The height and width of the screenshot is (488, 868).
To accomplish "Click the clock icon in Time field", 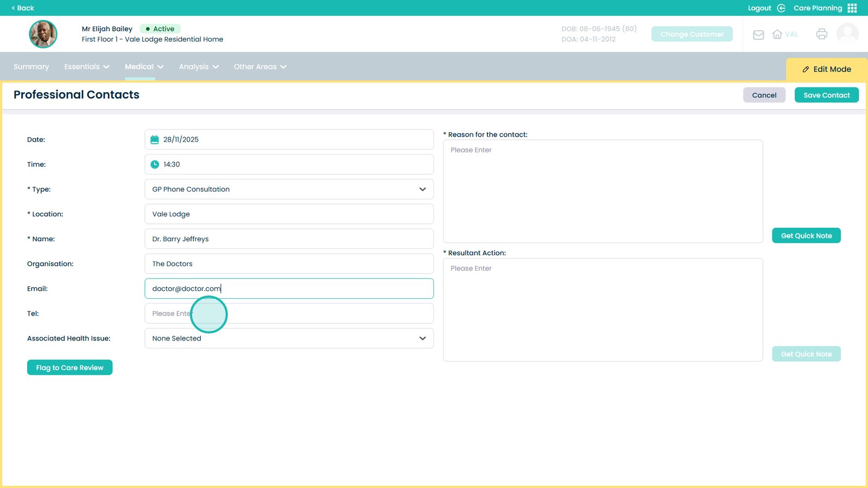I will (x=155, y=164).
